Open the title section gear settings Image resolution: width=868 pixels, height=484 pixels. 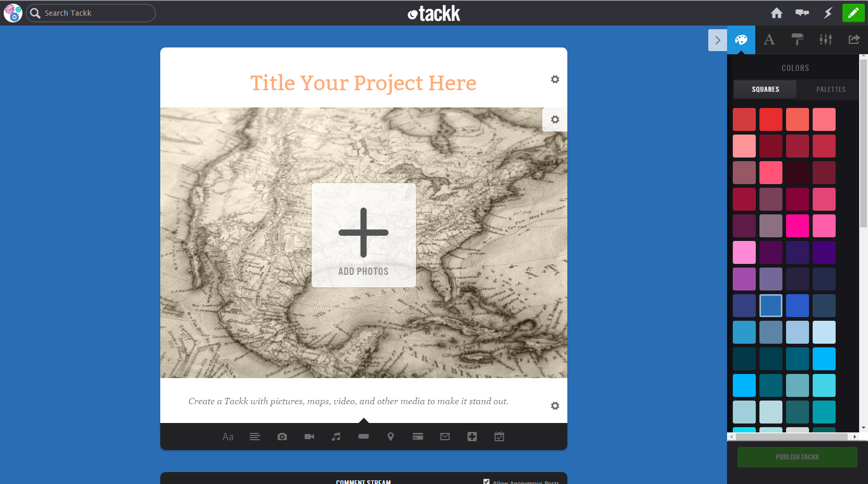point(555,79)
